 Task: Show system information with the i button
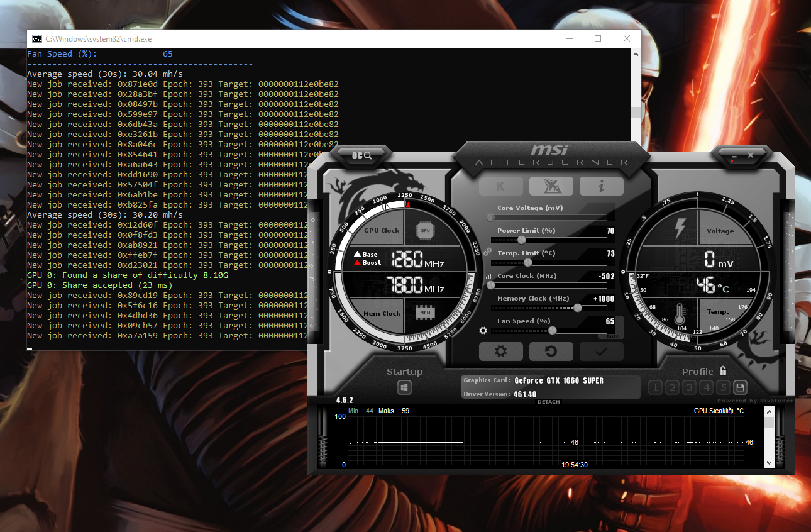[x=602, y=186]
